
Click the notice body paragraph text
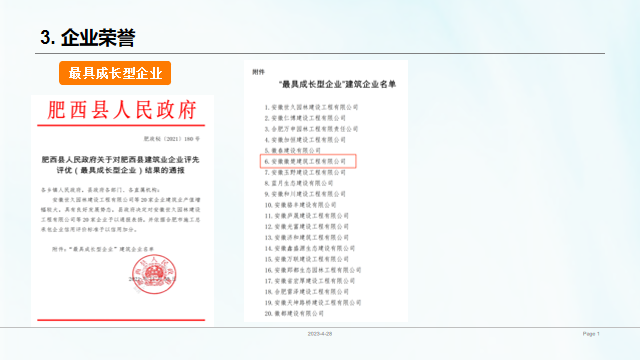tap(120, 215)
